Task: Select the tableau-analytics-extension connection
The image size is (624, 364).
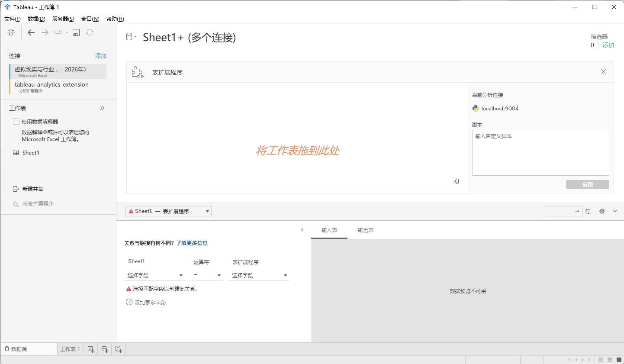Action: click(x=58, y=87)
